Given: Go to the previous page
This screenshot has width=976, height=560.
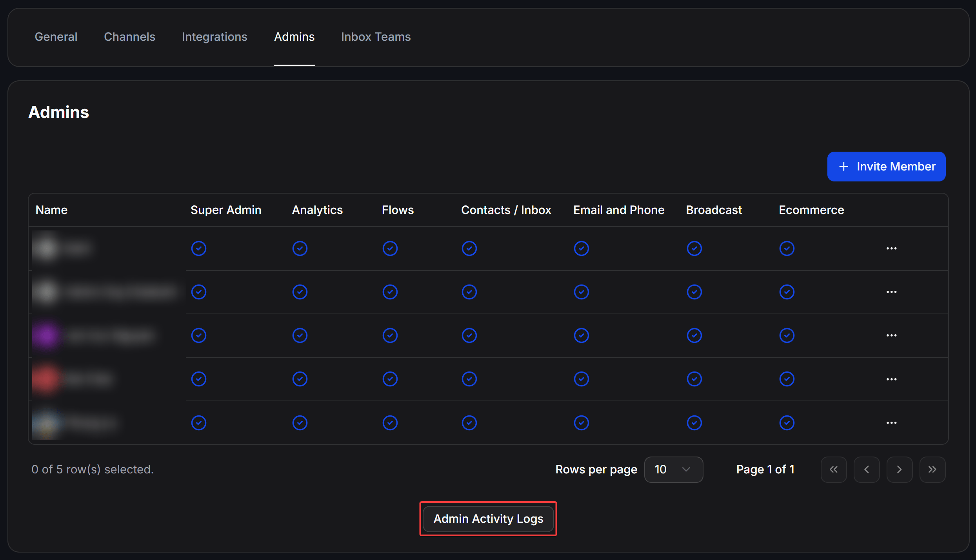Looking at the screenshot, I should 867,469.
